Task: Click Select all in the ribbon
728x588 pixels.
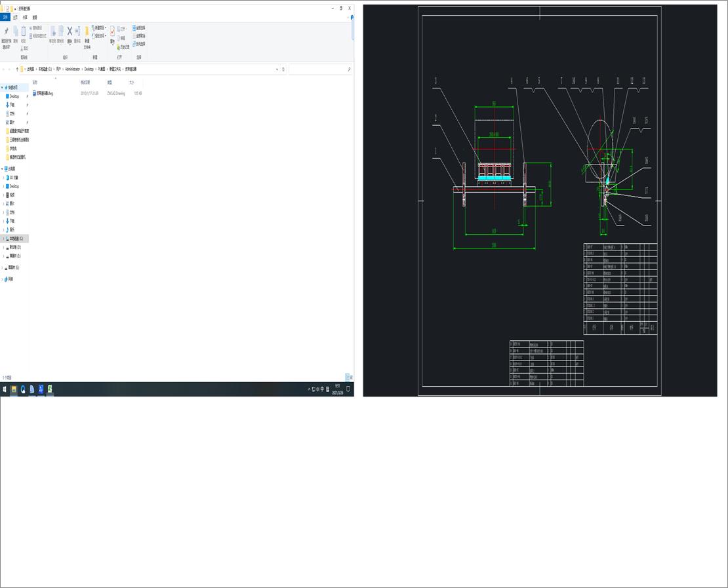Action: click(139, 28)
